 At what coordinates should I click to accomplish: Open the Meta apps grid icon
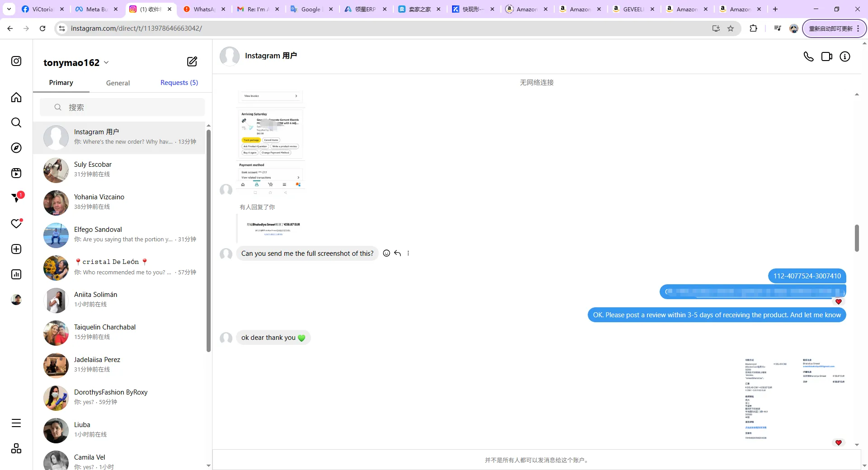pos(16,448)
